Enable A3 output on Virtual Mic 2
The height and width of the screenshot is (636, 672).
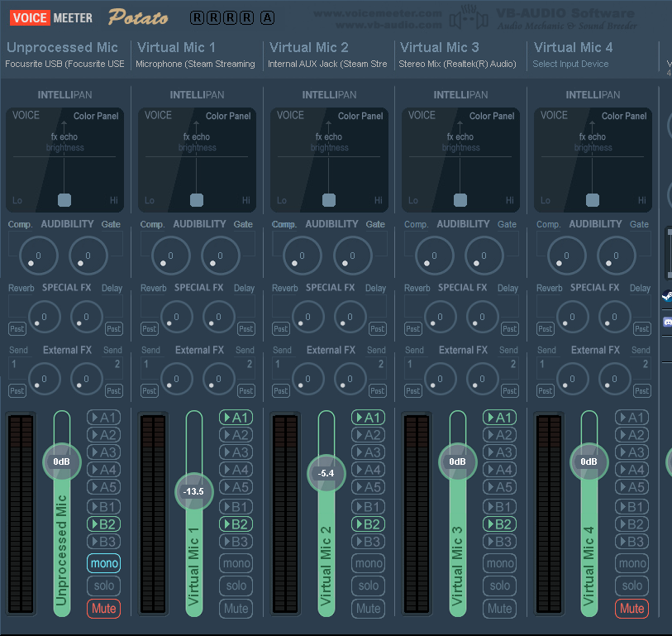point(368,452)
